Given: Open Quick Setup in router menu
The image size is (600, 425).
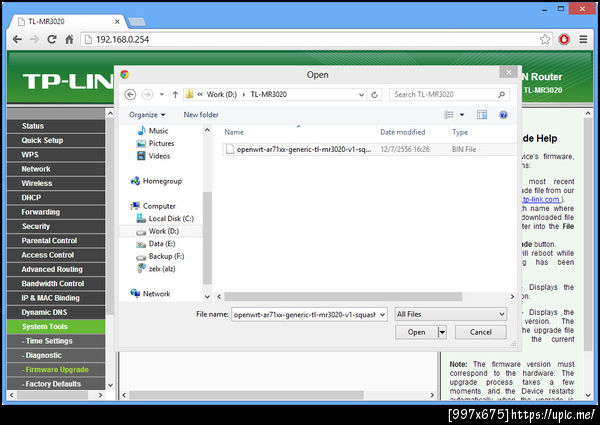Looking at the screenshot, I should (56, 140).
